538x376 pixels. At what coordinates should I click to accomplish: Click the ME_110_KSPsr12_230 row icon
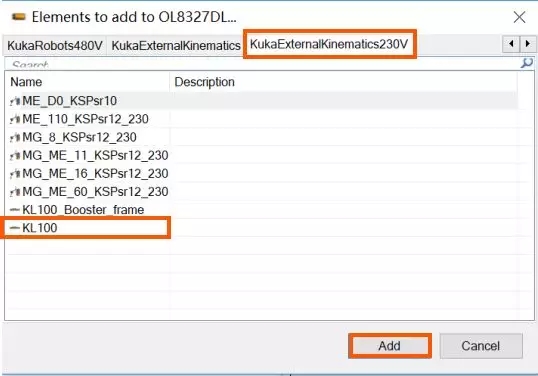15,119
